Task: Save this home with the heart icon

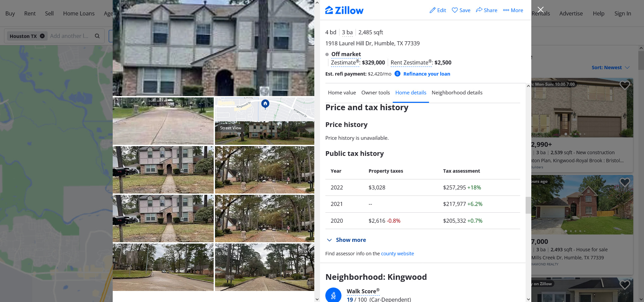Action: coord(455,10)
